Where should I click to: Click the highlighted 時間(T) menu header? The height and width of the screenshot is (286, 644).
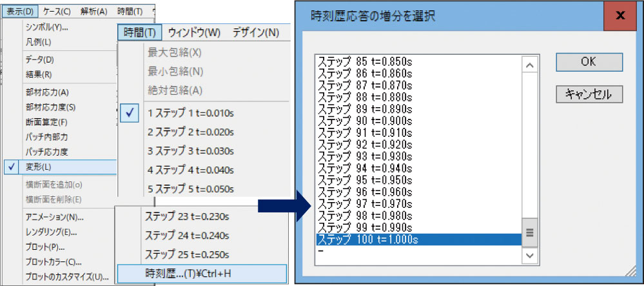pyautogui.click(x=140, y=32)
